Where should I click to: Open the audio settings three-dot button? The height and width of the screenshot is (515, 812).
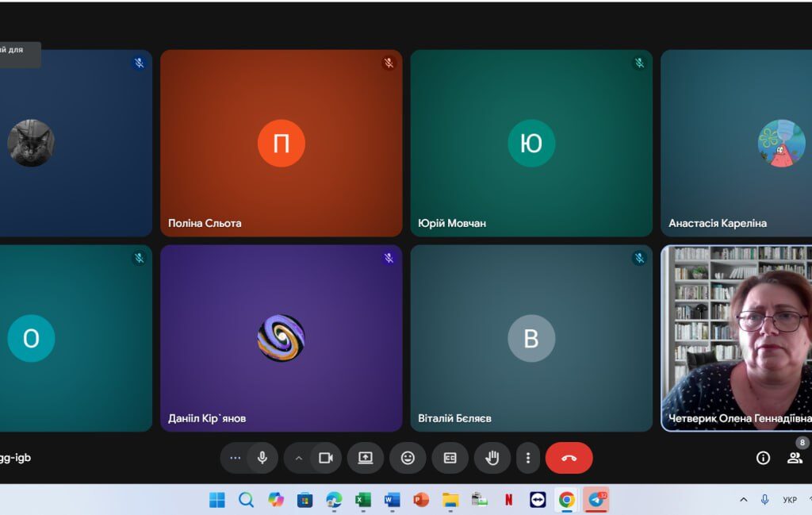click(x=235, y=458)
